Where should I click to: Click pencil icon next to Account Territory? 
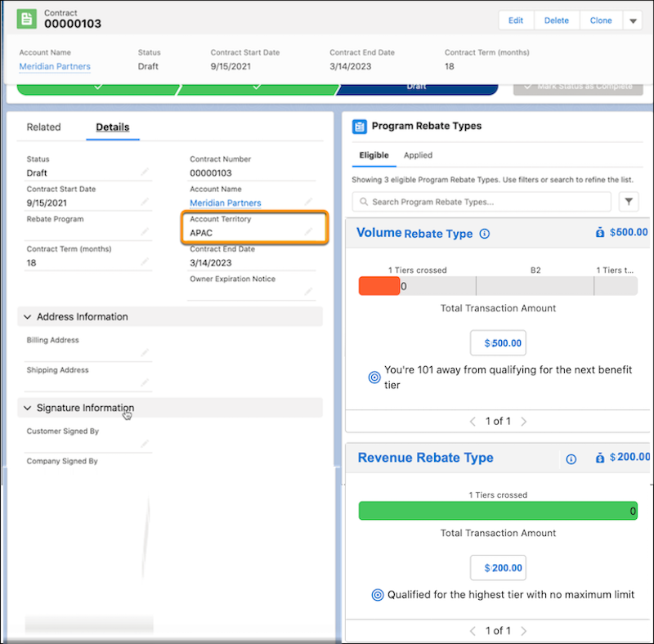click(x=308, y=233)
